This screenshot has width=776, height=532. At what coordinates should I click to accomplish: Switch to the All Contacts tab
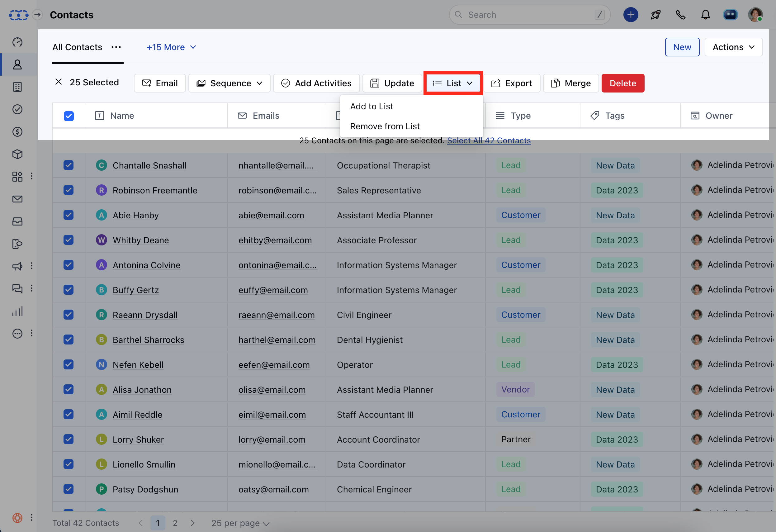[x=77, y=47]
